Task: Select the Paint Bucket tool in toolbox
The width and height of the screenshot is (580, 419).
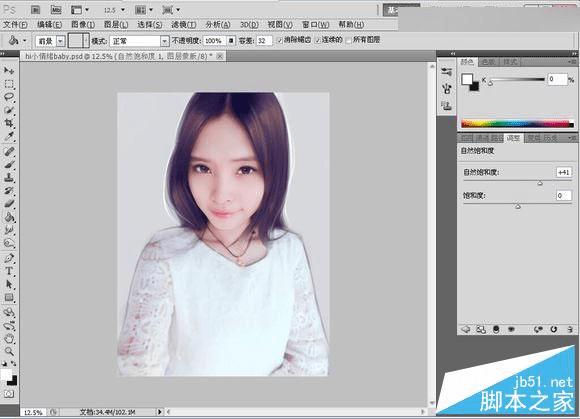Action: point(9,217)
